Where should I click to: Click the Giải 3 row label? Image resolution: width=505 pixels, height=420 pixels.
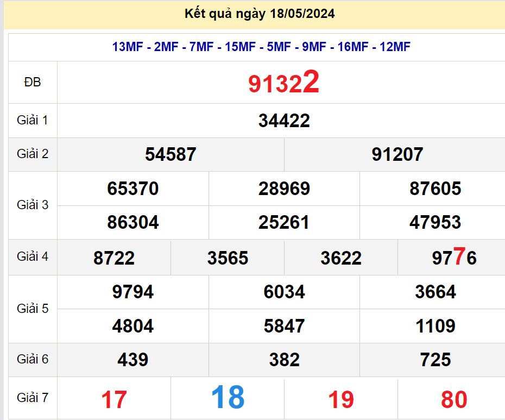tap(33, 205)
